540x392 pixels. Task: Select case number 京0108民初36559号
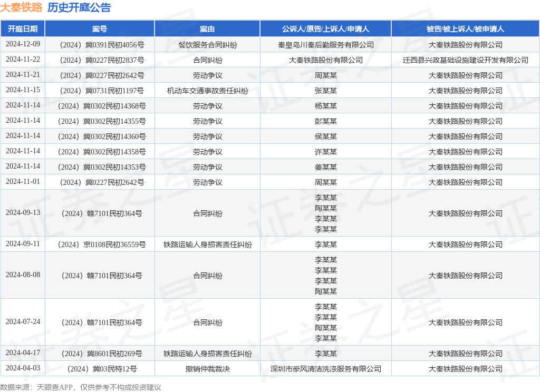[x=102, y=244]
